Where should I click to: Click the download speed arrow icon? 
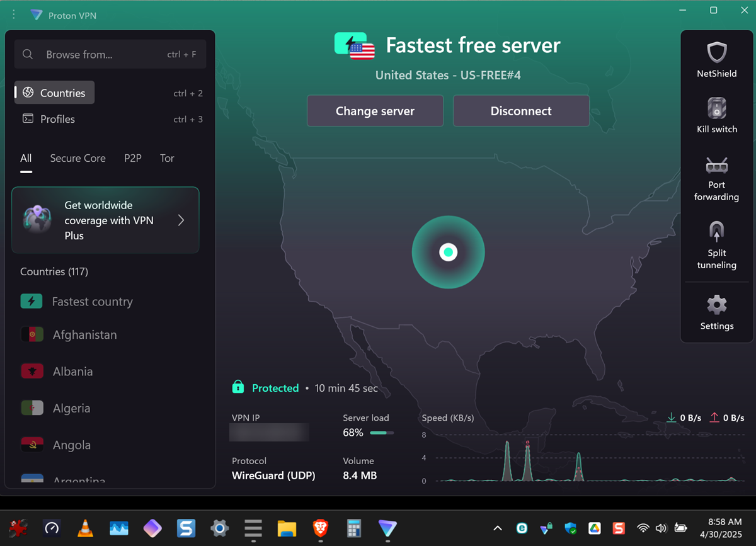point(672,418)
